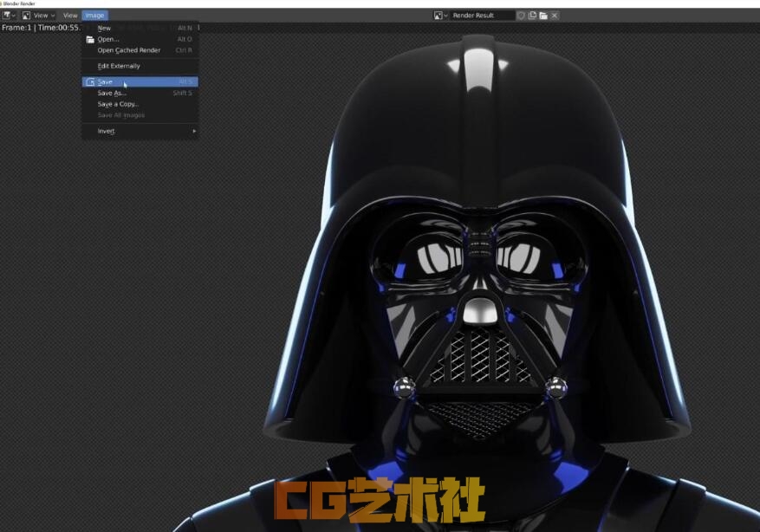Choose New from the Image menu
Image resolution: width=760 pixels, height=532 pixels.
(x=140, y=28)
